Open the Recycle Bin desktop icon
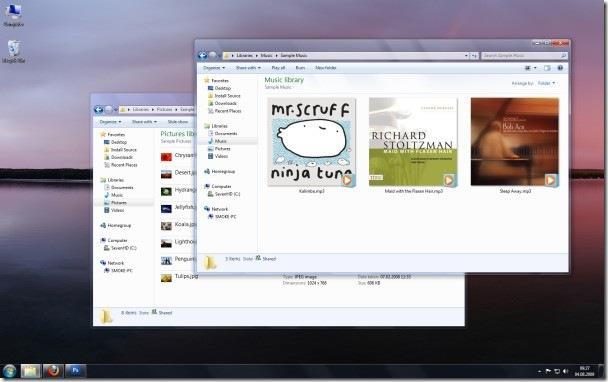The width and height of the screenshot is (608, 382). (14, 51)
